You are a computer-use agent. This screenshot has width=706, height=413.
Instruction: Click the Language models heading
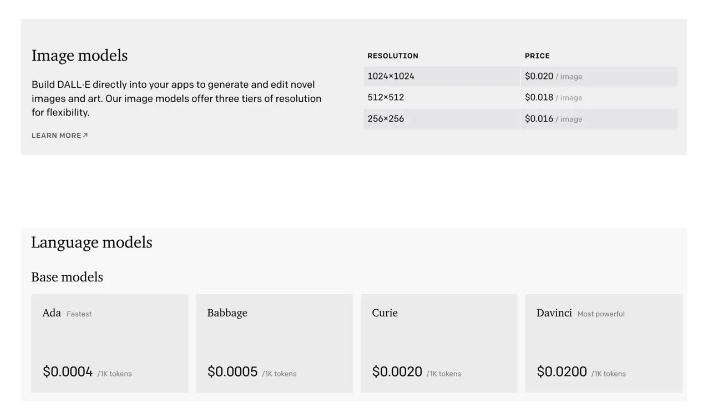(x=92, y=243)
